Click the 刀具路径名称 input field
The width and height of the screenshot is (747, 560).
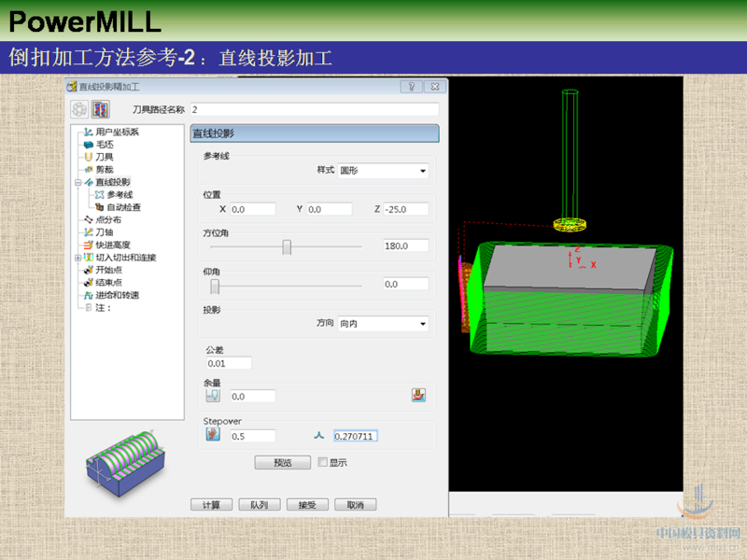(x=313, y=109)
